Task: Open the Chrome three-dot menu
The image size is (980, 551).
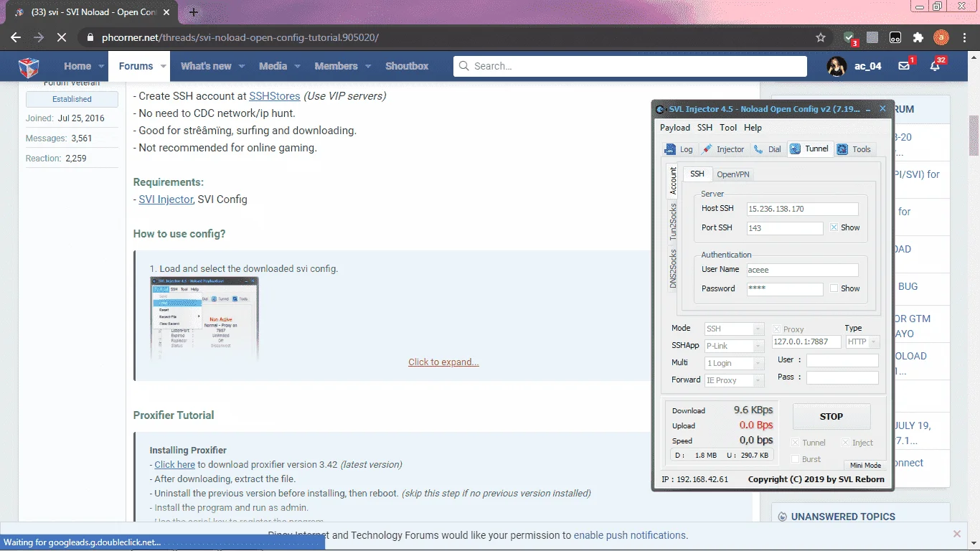Action: [x=964, y=37]
